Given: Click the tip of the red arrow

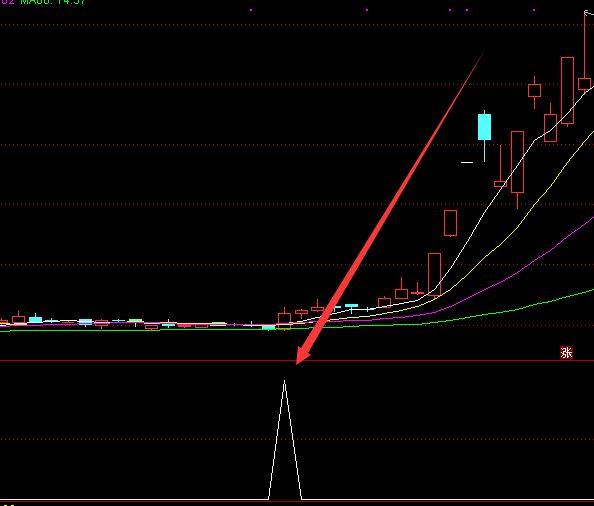Looking at the screenshot, I should point(297,363).
